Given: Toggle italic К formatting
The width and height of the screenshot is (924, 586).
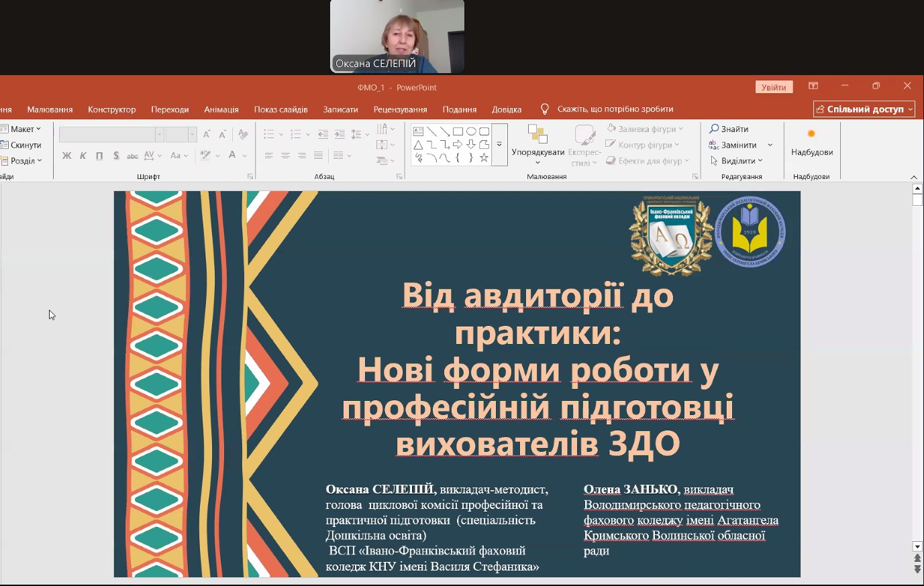Looking at the screenshot, I should click(83, 156).
